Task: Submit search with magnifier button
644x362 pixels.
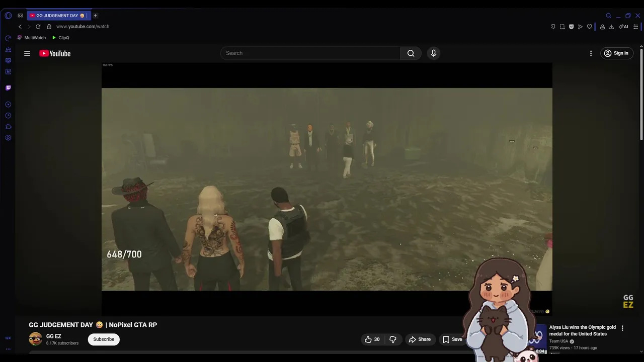Action: tap(411, 53)
